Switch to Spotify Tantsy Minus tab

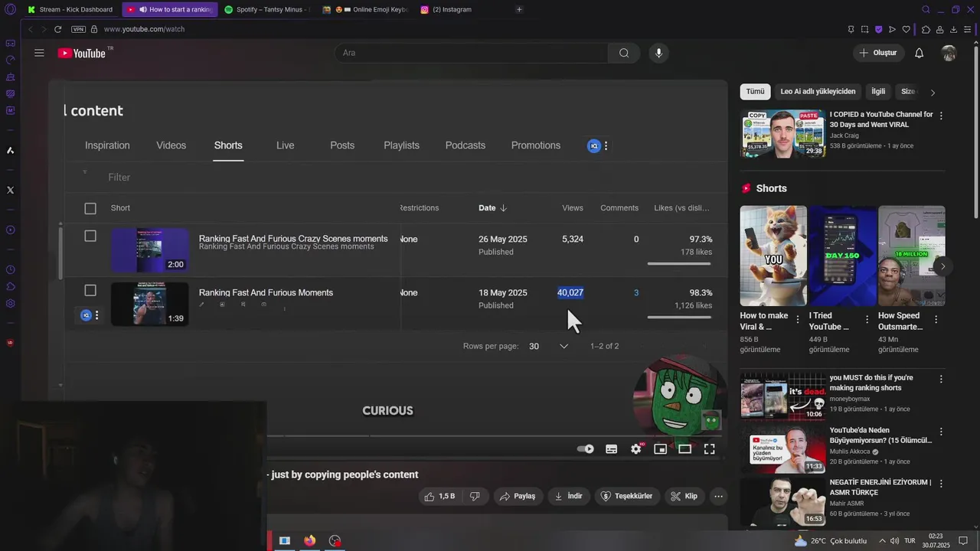[266, 9]
